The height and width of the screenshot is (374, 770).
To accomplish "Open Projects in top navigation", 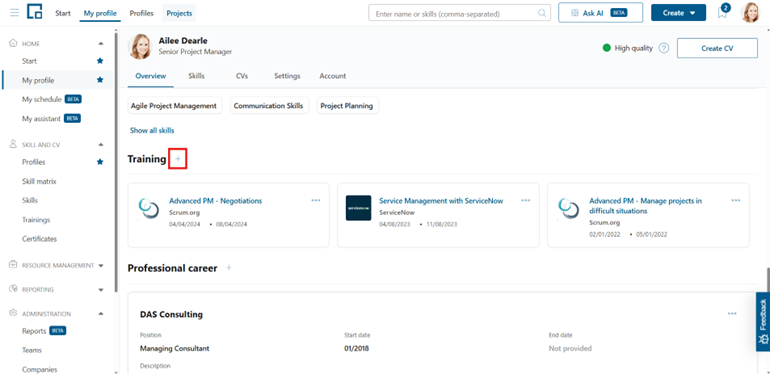I will (x=179, y=13).
